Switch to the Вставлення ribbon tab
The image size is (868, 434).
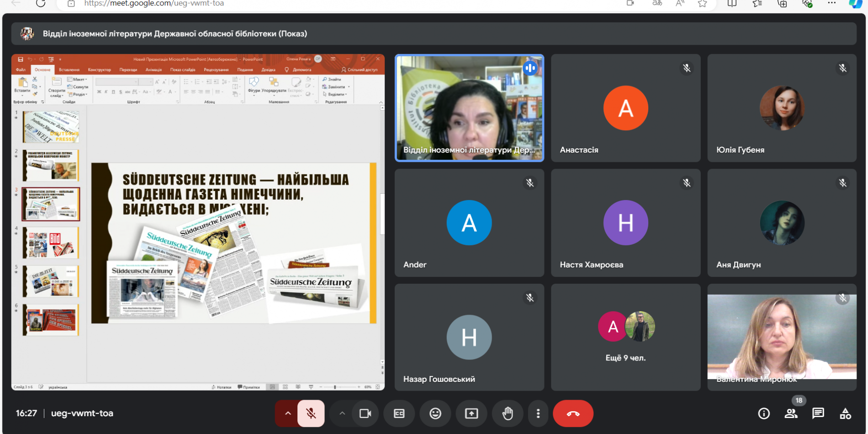69,70
